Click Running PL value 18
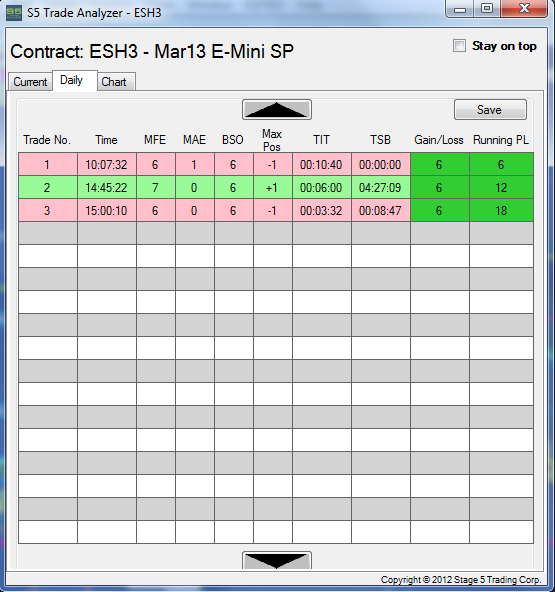Viewport: 555px width, 592px height. (501, 210)
